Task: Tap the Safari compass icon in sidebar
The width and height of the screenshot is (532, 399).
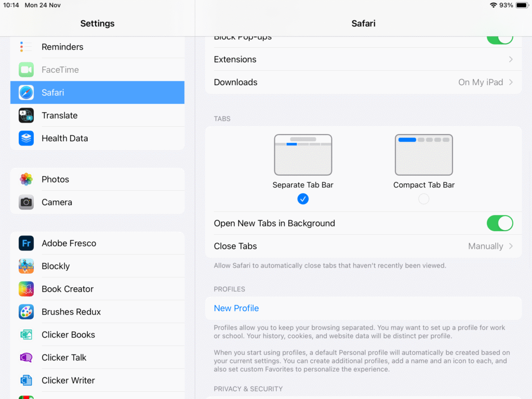Action: (x=26, y=92)
